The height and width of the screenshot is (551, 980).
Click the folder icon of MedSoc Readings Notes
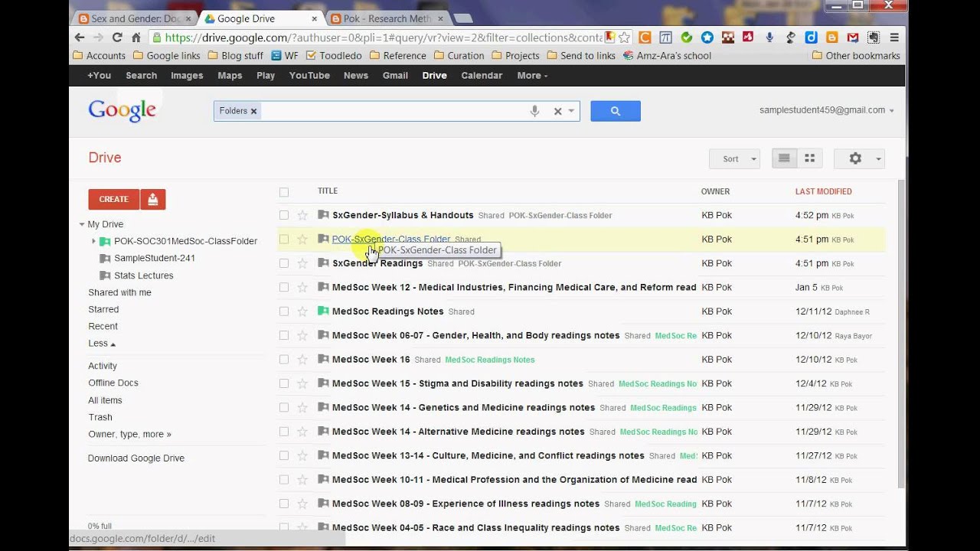point(323,311)
